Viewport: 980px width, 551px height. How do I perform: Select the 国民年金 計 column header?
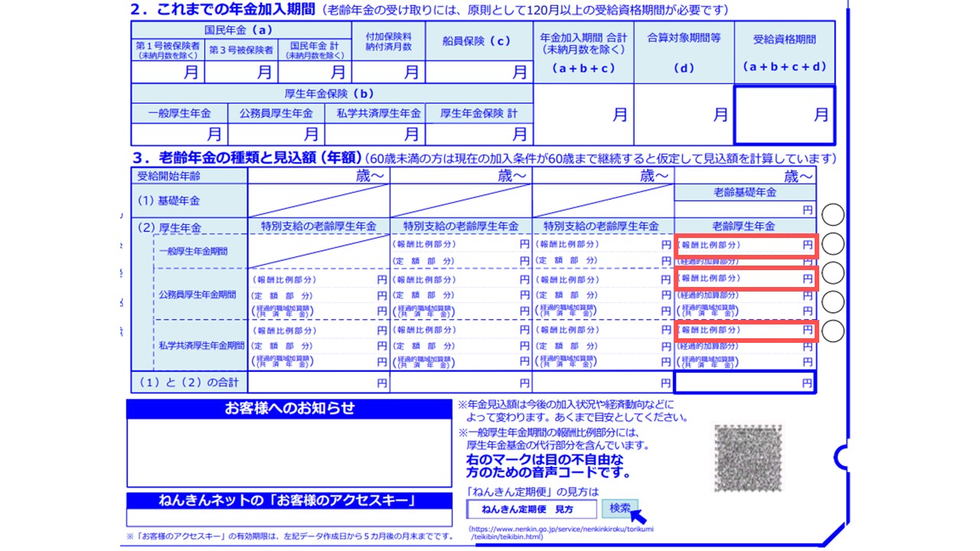pyautogui.click(x=315, y=51)
